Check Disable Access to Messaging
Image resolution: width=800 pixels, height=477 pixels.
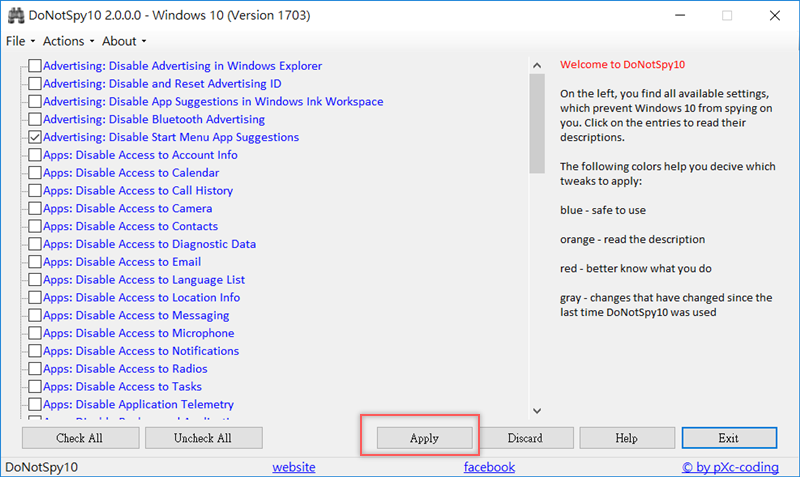pyautogui.click(x=35, y=315)
